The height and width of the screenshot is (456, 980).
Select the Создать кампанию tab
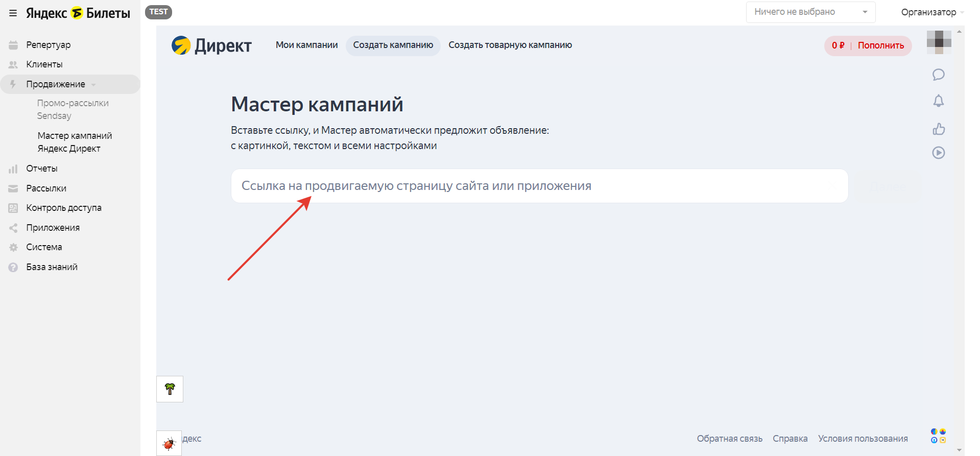pyautogui.click(x=393, y=45)
